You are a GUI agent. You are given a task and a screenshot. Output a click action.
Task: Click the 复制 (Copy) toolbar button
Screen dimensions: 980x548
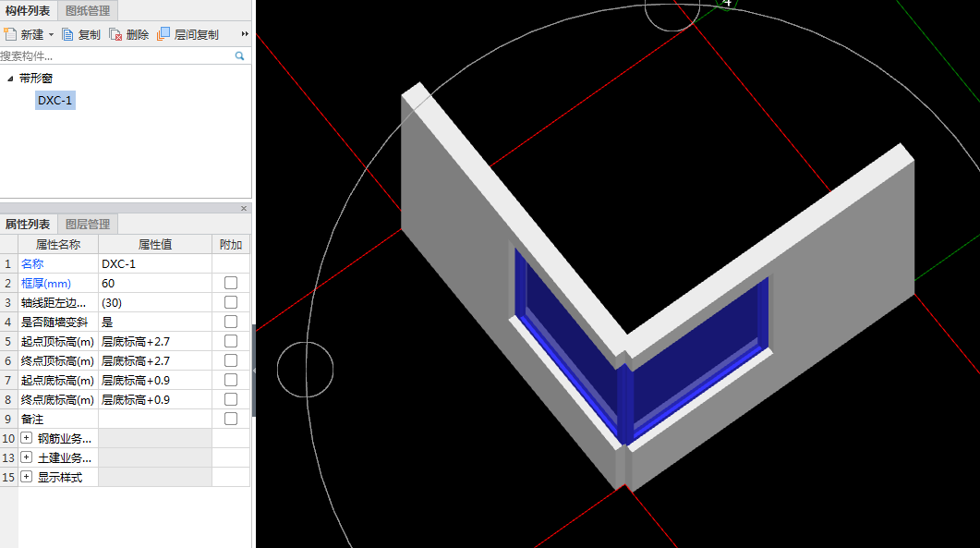click(81, 34)
